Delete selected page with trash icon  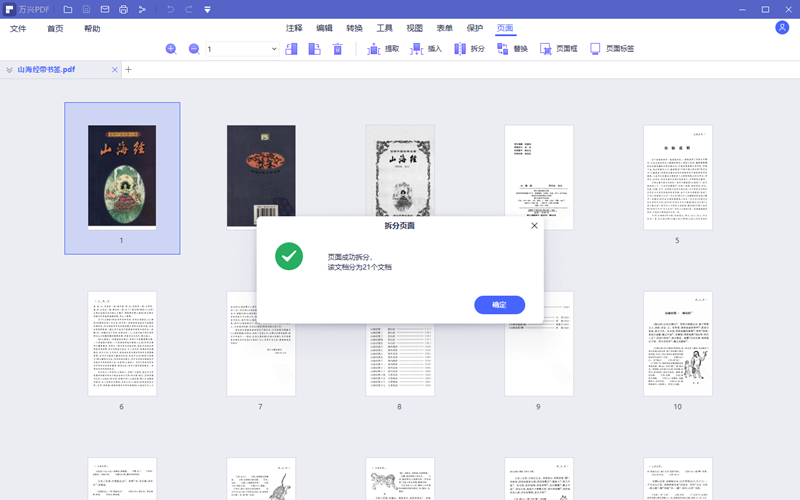click(x=337, y=49)
